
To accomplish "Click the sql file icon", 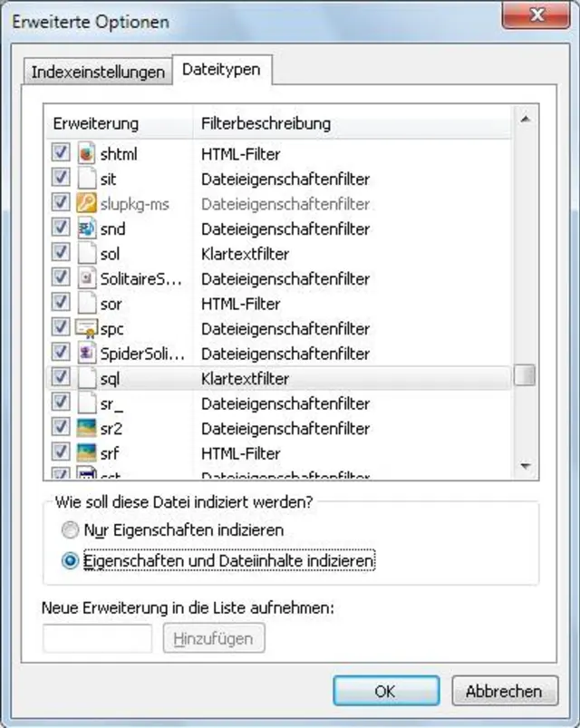I will click(86, 378).
